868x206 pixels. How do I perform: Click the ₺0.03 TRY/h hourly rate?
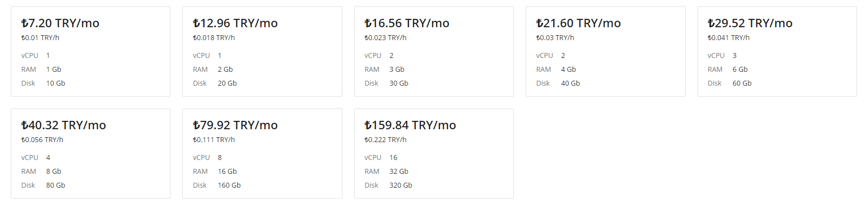click(555, 38)
